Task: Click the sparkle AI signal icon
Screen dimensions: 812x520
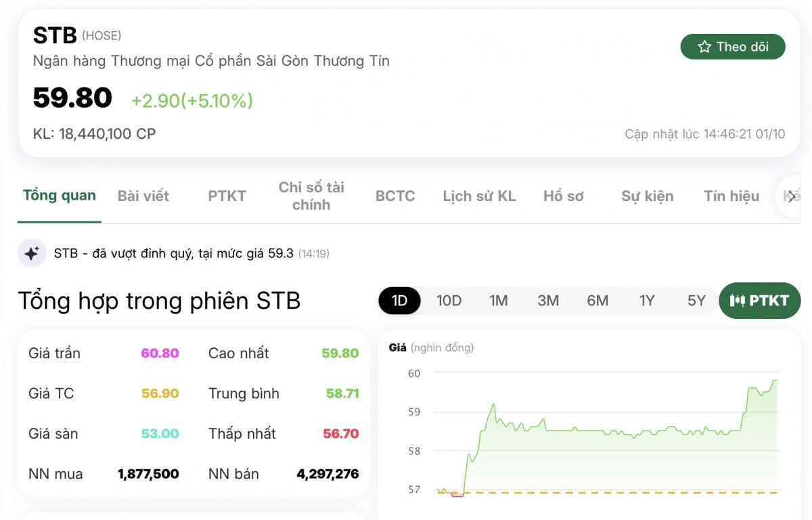Action: point(32,253)
